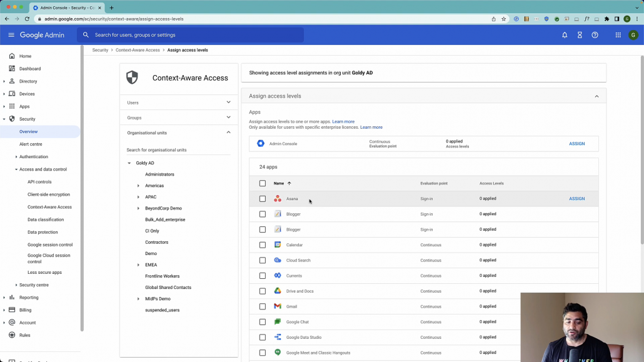Image resolution: width=644 pixels, height=362 pixels.
Task: Open Context-Aware Access in sidebar
Action: [49, 207]
